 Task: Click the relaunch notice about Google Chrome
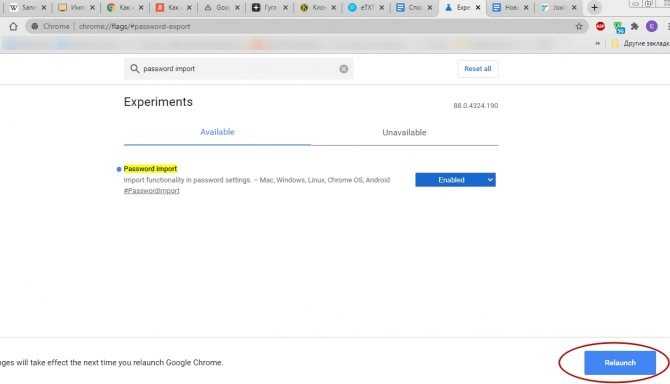(x=112, y=363)
